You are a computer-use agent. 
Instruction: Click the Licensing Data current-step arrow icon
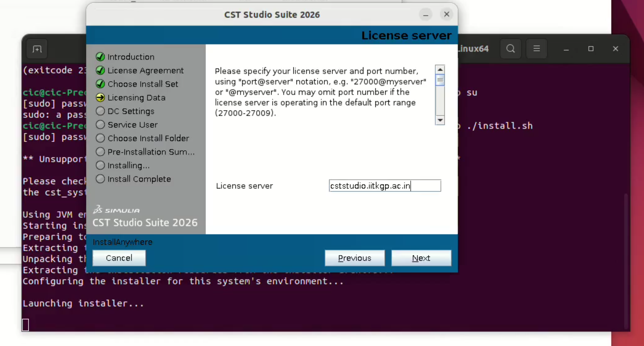click(100, 97)
